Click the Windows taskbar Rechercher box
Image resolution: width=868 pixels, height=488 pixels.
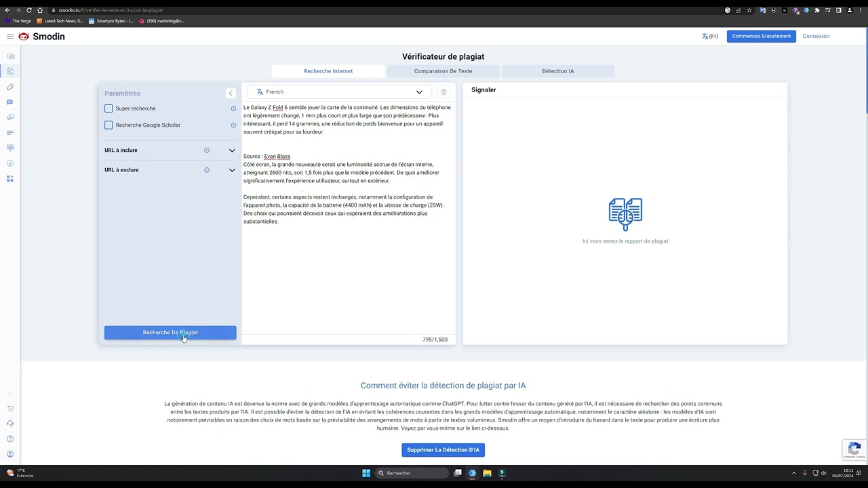pos(411,473)
